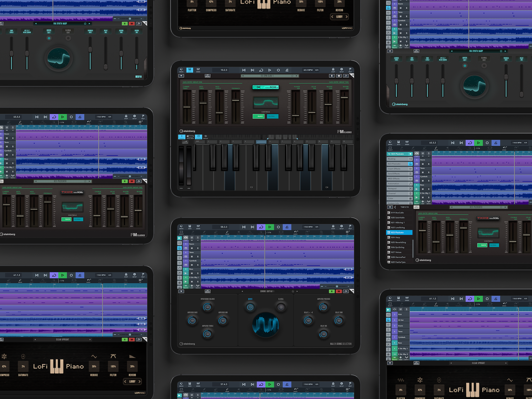Click the metronome icon beside 65.0 BPM

[x=287, y=70]
